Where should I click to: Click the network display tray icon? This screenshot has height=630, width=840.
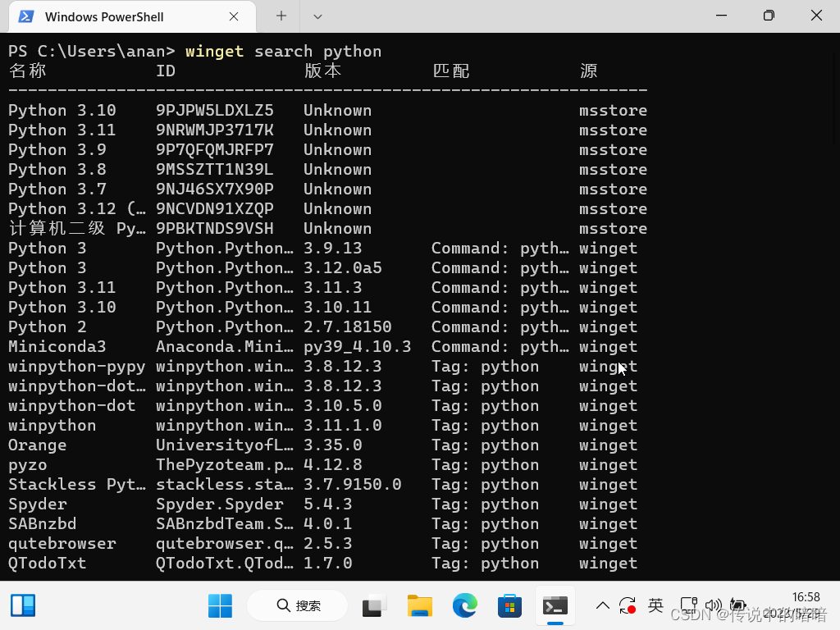point(688,606)
